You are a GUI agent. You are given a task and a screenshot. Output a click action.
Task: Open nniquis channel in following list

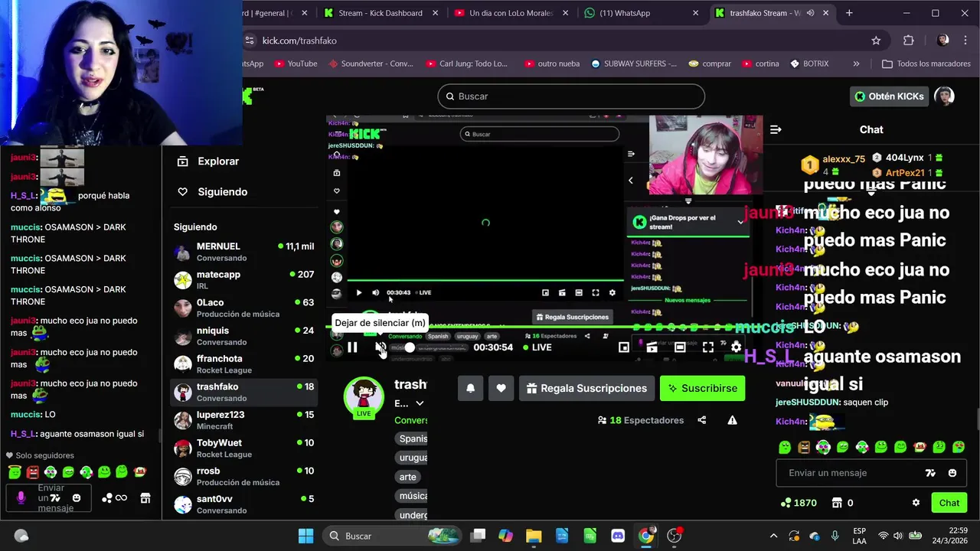[x=243, y=336]
